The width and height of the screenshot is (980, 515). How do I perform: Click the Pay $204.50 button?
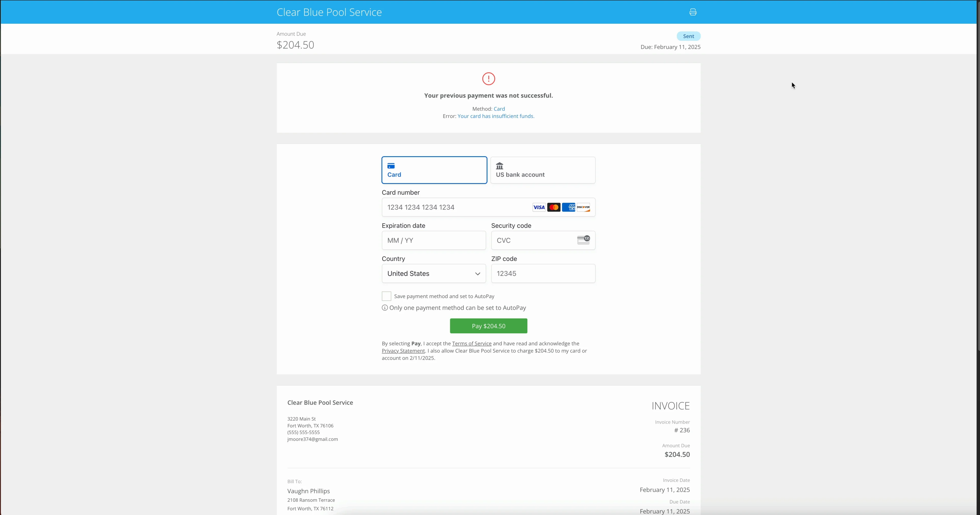click(488, 326)
